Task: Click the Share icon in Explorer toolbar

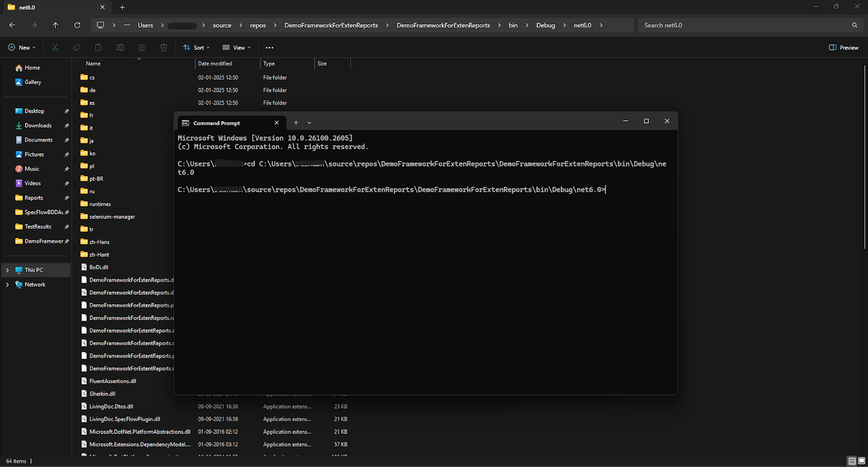Action: [x=142, y=48]
